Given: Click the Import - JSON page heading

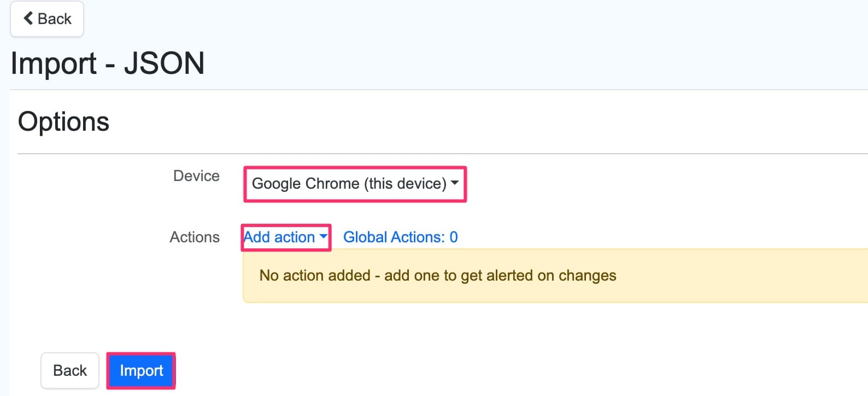Looking at the screenshot, I should [x=108, y=63].
